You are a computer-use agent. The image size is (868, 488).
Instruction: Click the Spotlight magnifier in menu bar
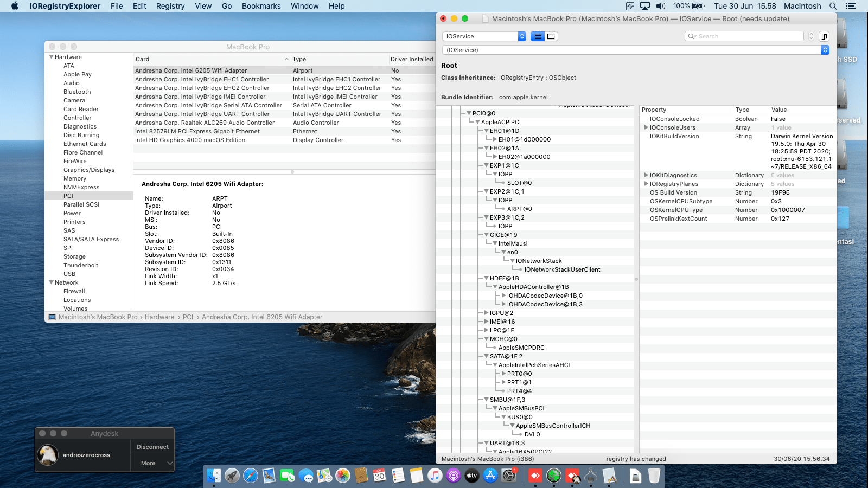pos(833,6)
